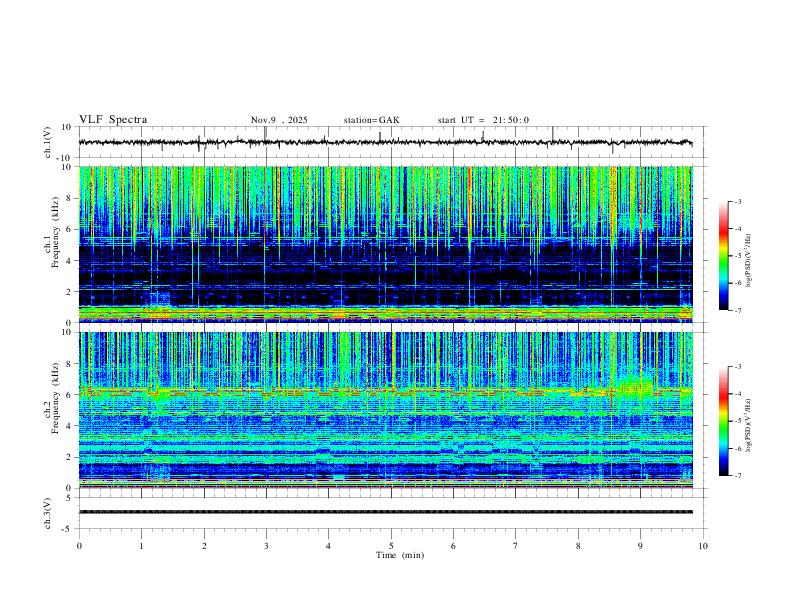Click the "-3" label on ch.2 color bar
The image size is (792, 612).
[x=737, y=367]
